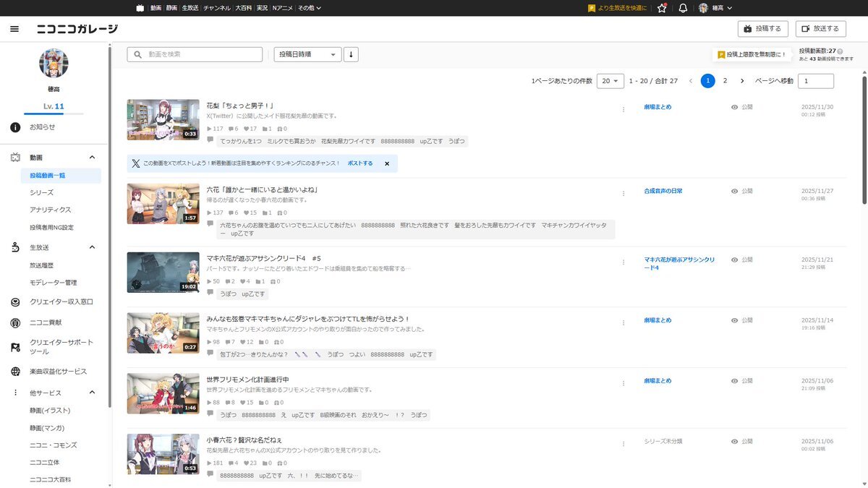Open 大百科 in top navigation bar
Screen dimensions: 868x488
pyautogui.click(x=244, y=8)
